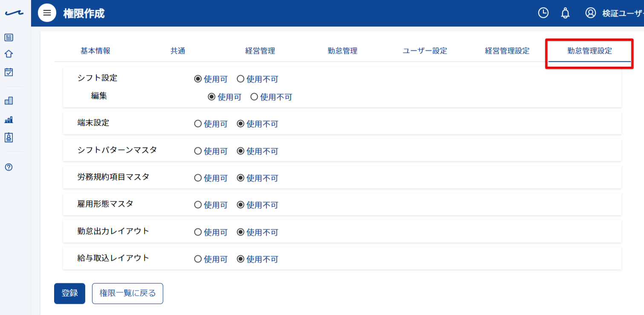Set シフト設定 to 使用可

point(198,79)
